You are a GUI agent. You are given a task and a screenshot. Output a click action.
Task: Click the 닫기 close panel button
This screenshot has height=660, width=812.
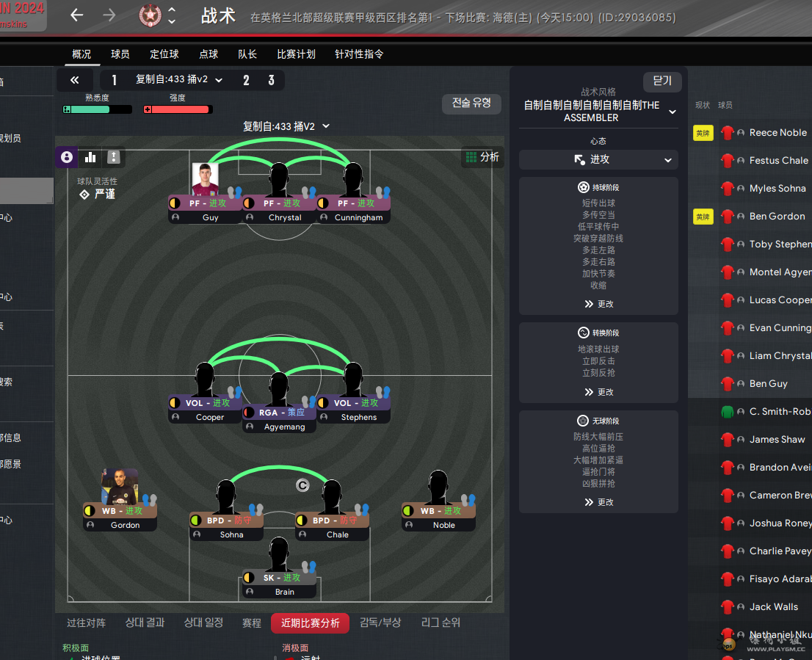(662, 81)
